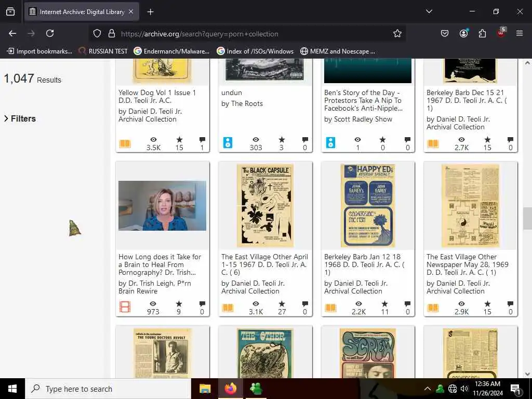The height and width of the screenshot is (399, 532).
Task: Click the texts book icon on Berkeley Barb Jan card
Action: [x=330, y=308]
